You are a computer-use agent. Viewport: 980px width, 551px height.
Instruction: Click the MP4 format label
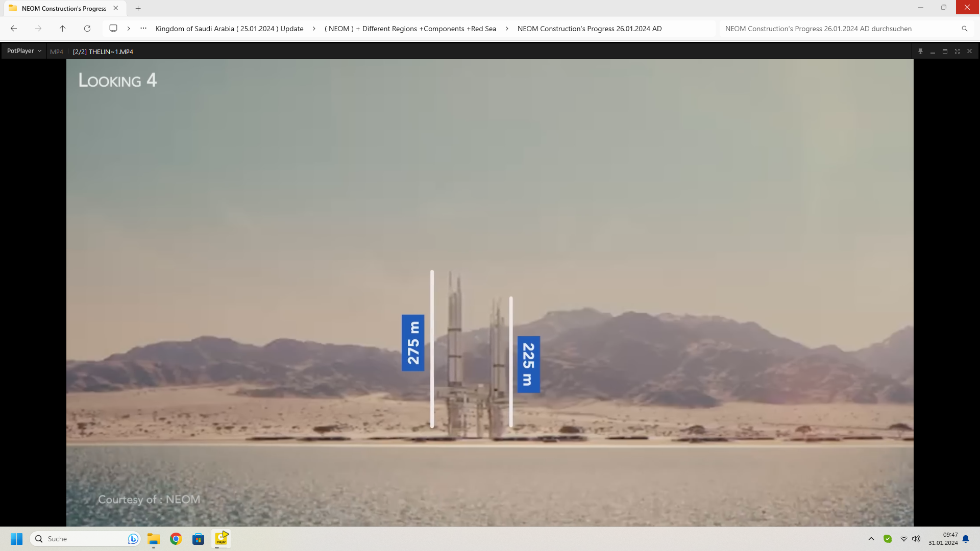(57, 52)
